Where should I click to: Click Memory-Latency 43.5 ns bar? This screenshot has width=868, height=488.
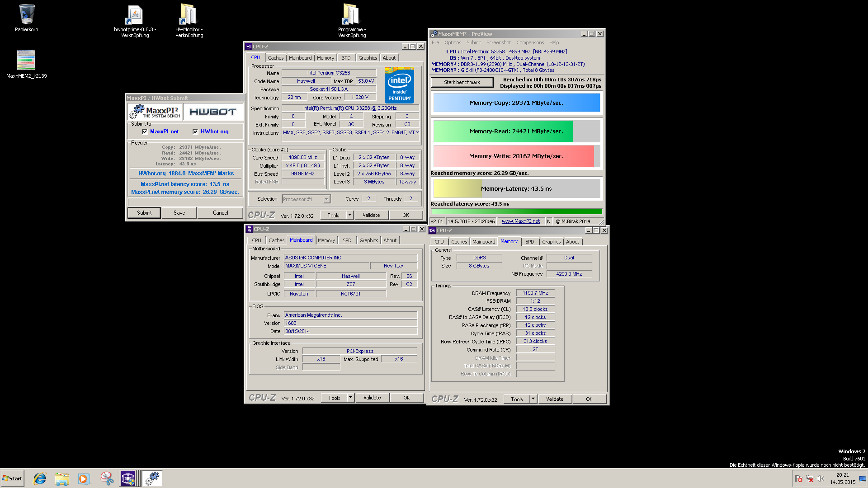[x=516, y=189]
